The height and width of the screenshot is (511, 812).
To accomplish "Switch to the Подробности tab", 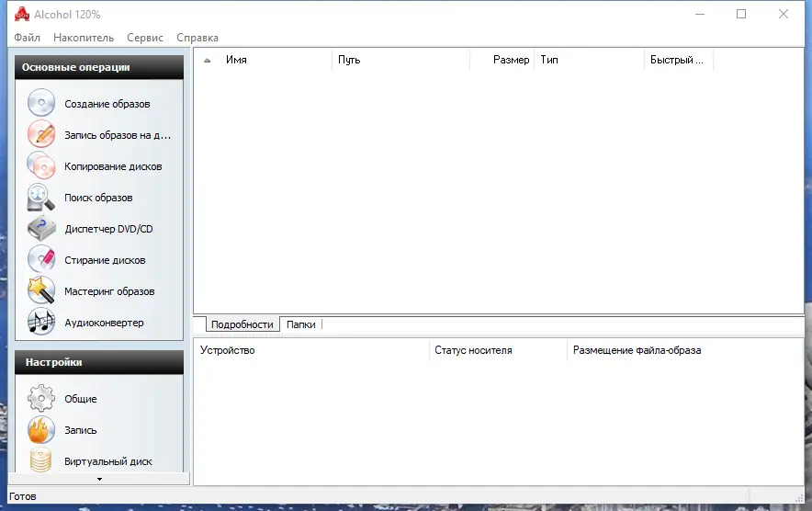I will point(242,324).
